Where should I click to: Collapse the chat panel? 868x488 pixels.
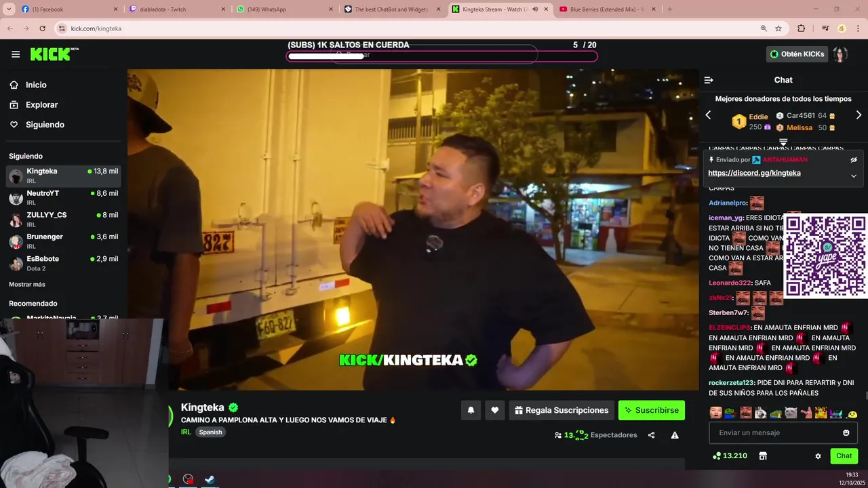click(x=709, y=80)
